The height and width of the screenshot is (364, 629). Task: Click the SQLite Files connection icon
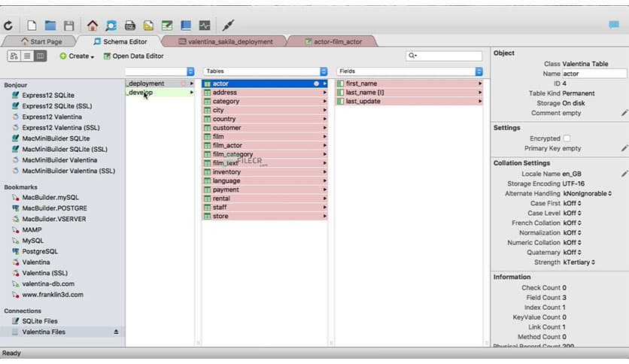[x=15, y=321]
